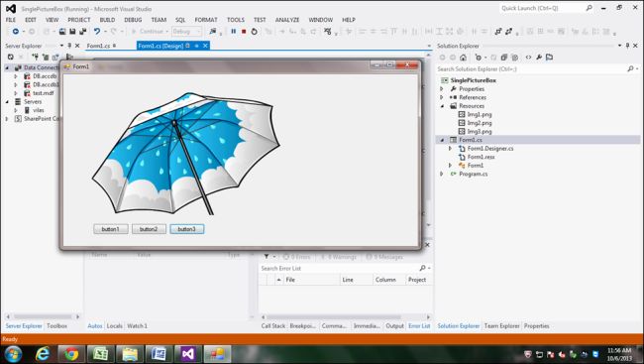
Task: Expand the Program.cs node
Action: pyautogui.click(x=442, y=174)
